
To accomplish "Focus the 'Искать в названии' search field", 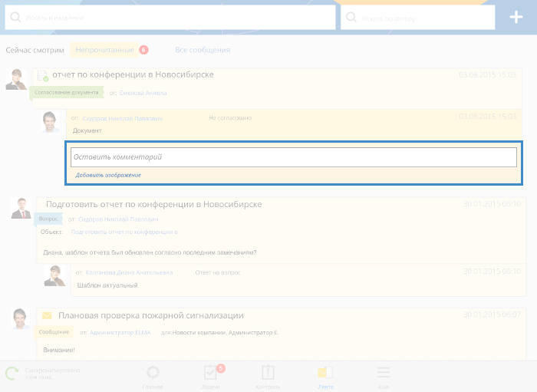I will tap(170, 17).
